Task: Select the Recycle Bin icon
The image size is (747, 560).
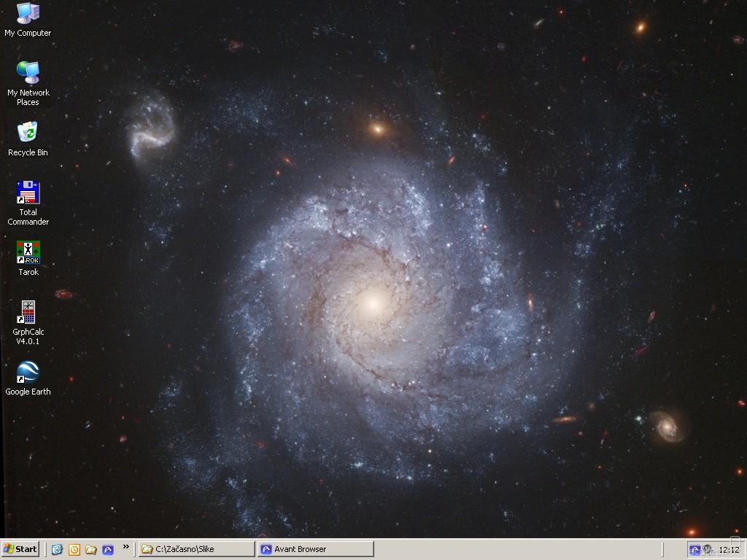Action: 28,139
